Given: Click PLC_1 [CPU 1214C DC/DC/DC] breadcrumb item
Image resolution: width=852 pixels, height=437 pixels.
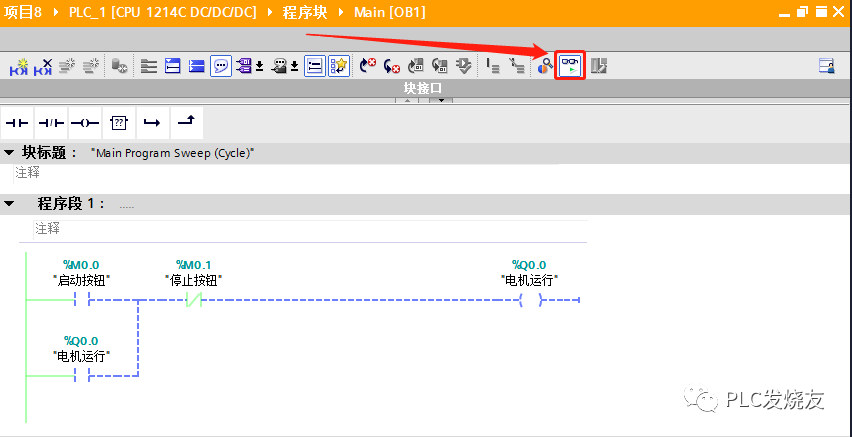Looking at the screenshot, I should [163, 13].
